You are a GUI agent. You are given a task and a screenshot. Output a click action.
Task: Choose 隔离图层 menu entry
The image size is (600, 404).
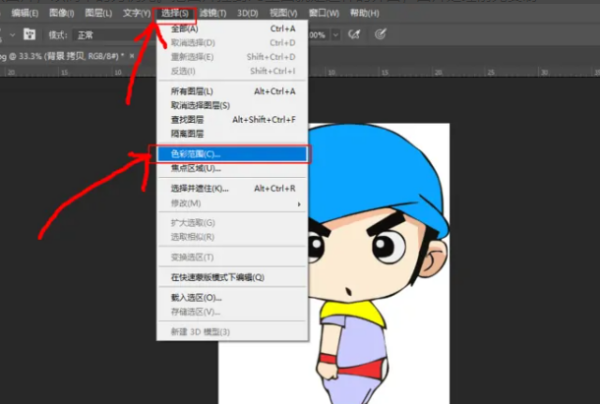pos(233,134)
